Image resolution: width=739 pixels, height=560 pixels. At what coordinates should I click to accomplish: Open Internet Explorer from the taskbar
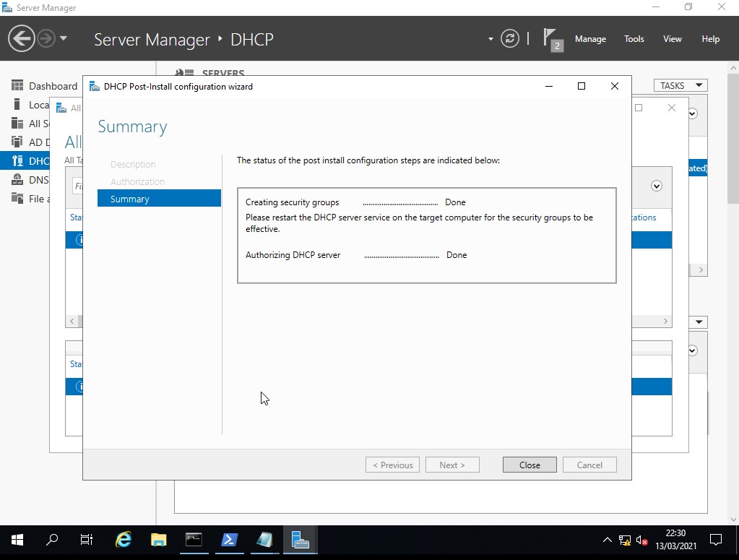click(x=124, y=540)
